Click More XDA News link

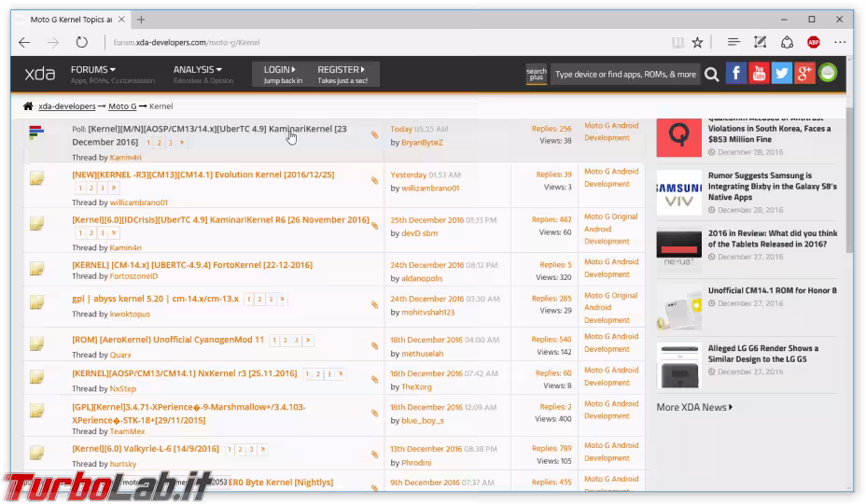694,407
